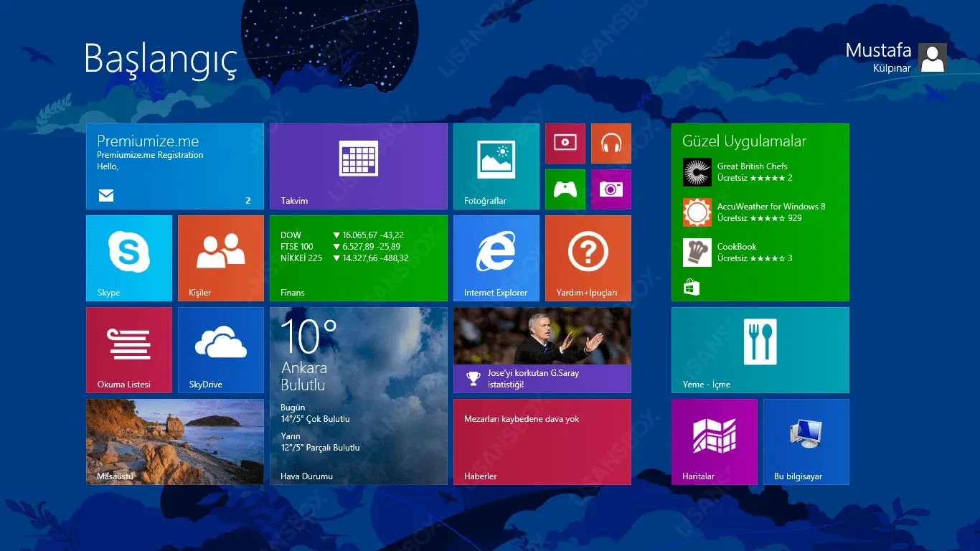Viewport: 980px width, 551px height.
Task: Select the Great British Chefs app icon
Action: [697, 172]
